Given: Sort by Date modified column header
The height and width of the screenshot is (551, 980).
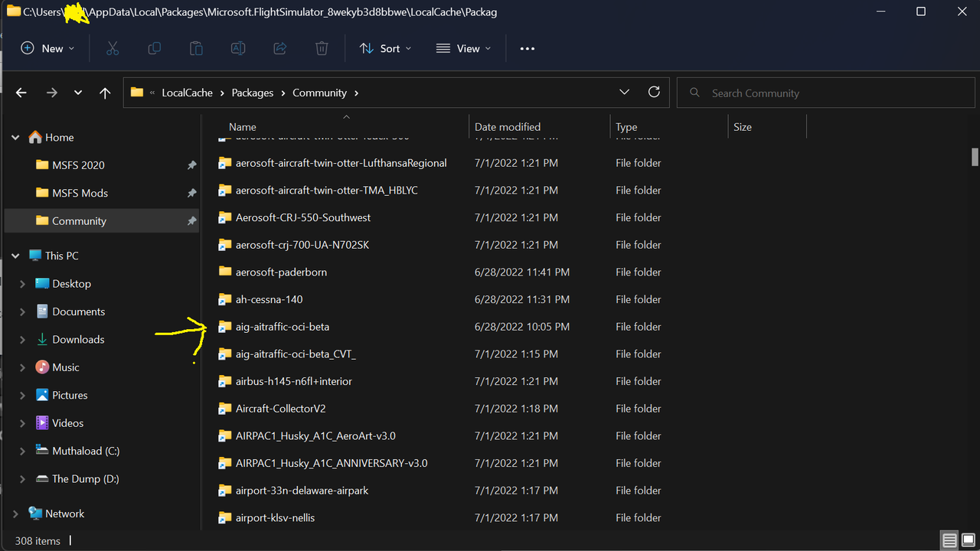Looking at the screenshot, I should click(x=508, y=127).
